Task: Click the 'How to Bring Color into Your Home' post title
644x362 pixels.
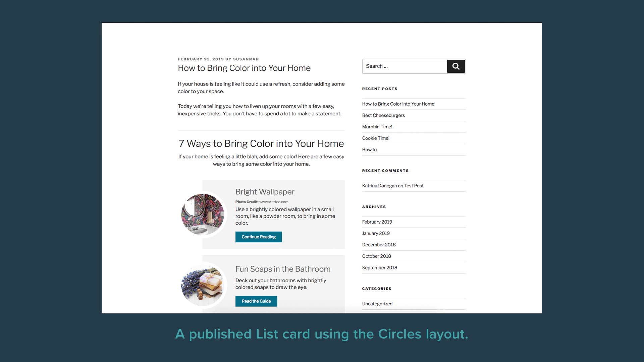Action: click(x=244, y=68)
